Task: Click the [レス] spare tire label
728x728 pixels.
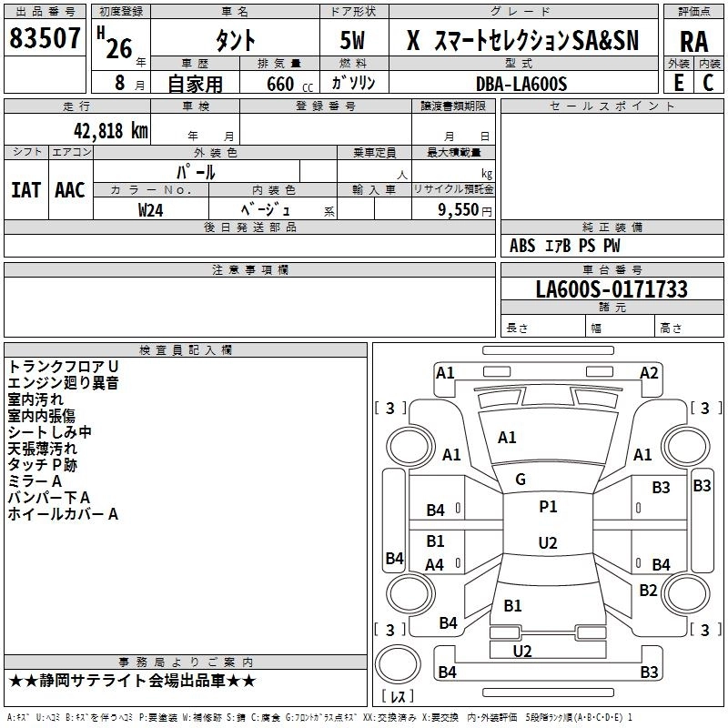Action: coord(398,696)
